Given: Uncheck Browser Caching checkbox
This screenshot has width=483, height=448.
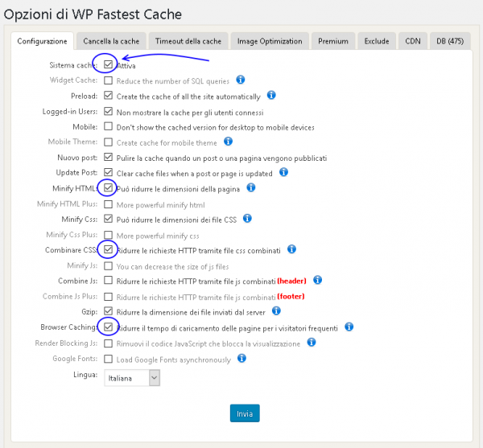Looking at the screenshot, I should [x=108, y=327].
